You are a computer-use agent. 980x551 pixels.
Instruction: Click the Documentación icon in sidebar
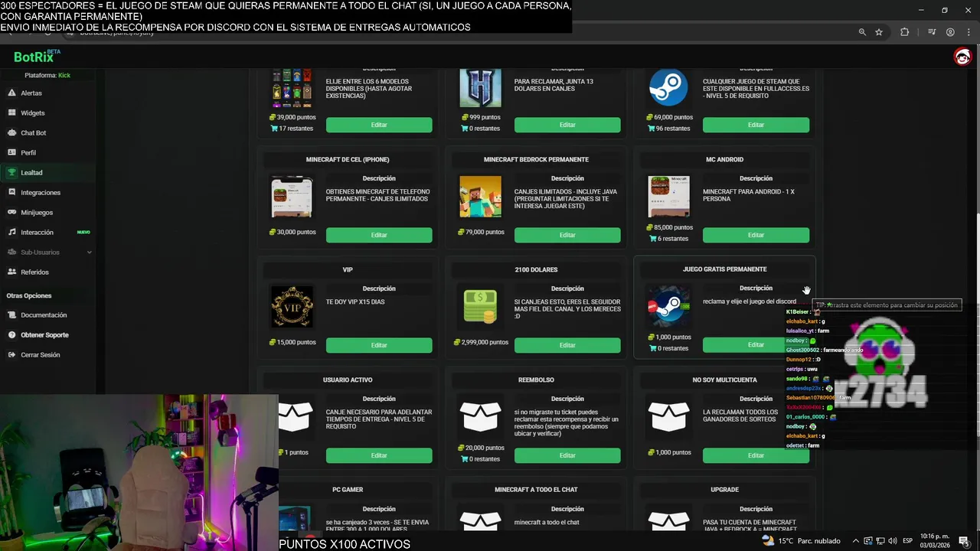coord(12,315)
